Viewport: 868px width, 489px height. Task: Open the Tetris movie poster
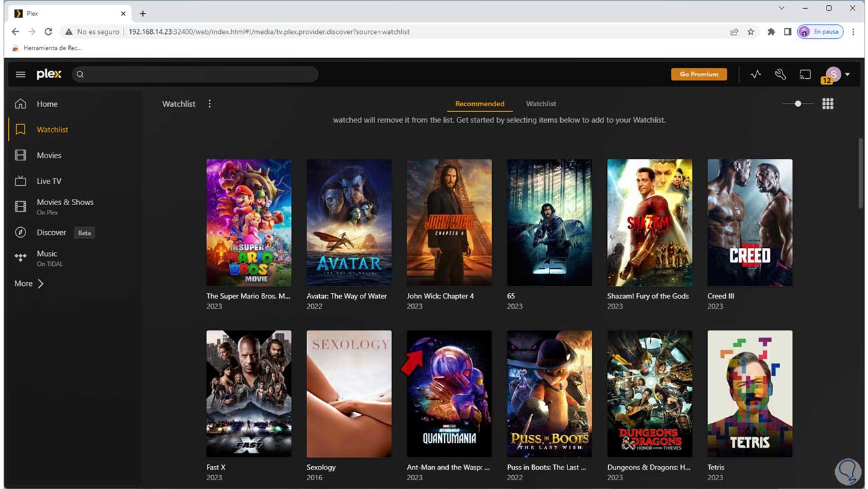click(750, 393)
